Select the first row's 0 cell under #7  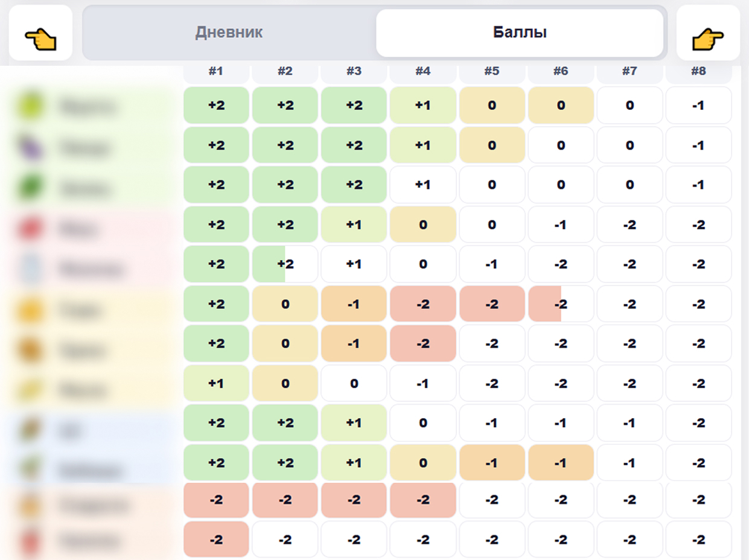[x=629, y=106]
